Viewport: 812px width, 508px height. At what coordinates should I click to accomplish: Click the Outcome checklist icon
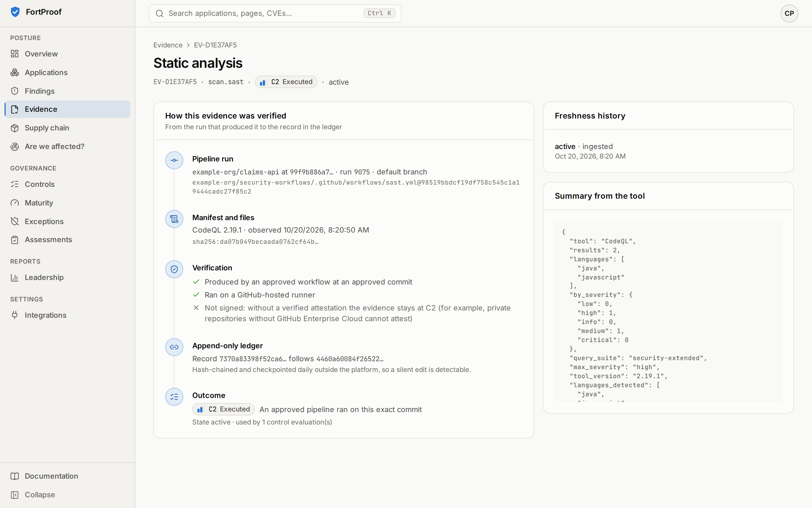[174, 397]
